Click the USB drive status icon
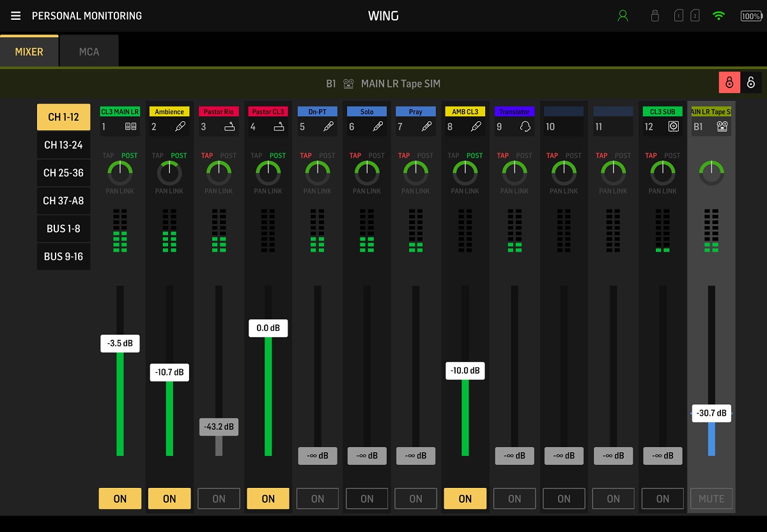This screenshot has height=532, width=767. click(655, 16)
